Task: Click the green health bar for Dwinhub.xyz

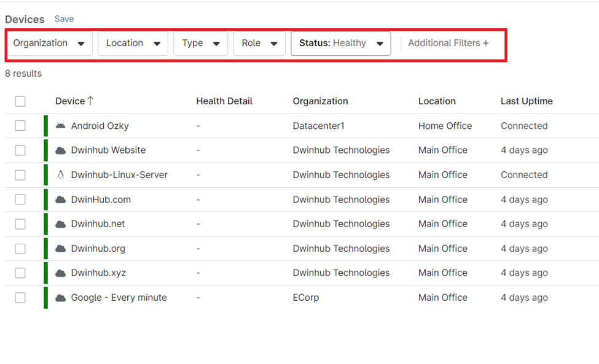Action: click(45, 273)
